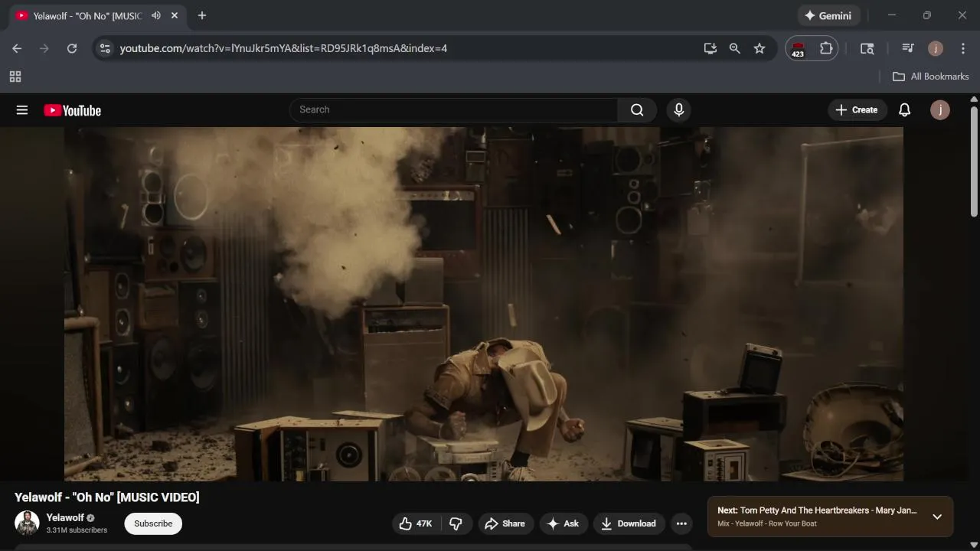The image size is (980, 551).
Task: Open the Yelawolf channel name link
Action: pos(65,517)
